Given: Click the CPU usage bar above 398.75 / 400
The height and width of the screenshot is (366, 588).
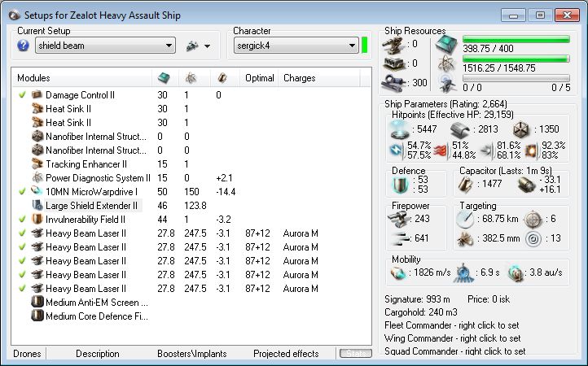Looking at the screenshot, I should pyautogui.click(x=516, y=39).
